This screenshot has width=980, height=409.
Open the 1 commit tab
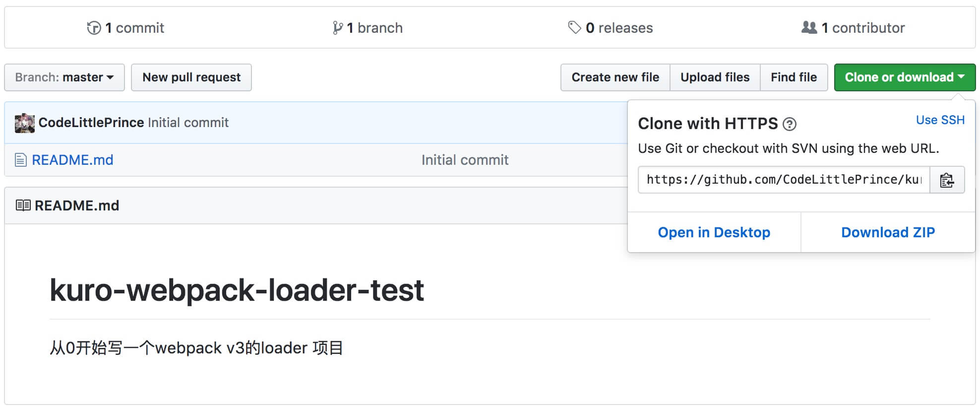coord(134,28)
